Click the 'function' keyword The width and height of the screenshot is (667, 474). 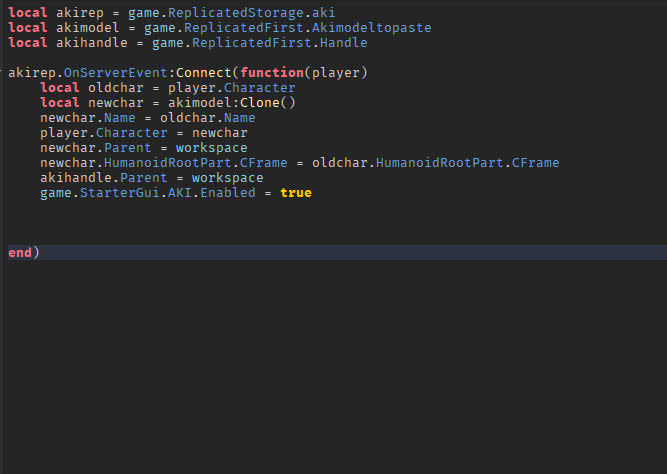pos(272,73)
